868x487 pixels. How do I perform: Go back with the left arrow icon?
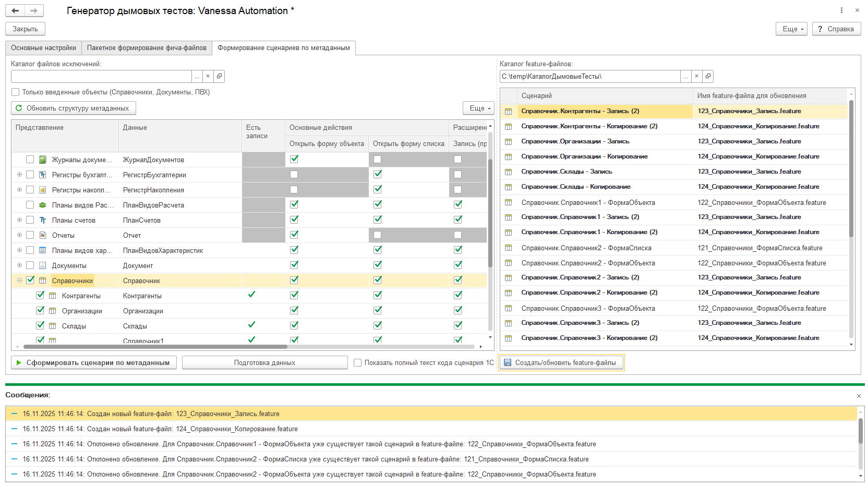pos(15,10)
